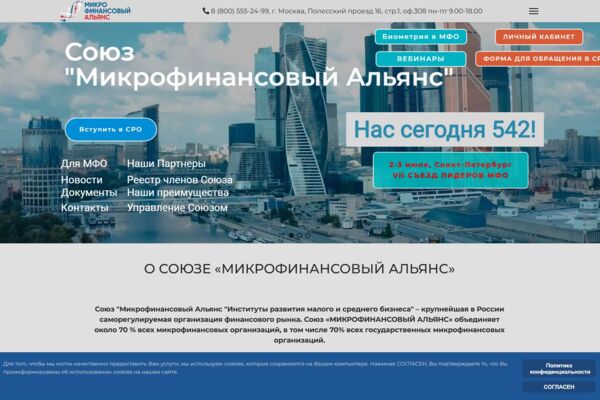
Task: Click the Микрофинансовый Альянс logo
Action: click(96, 11)
